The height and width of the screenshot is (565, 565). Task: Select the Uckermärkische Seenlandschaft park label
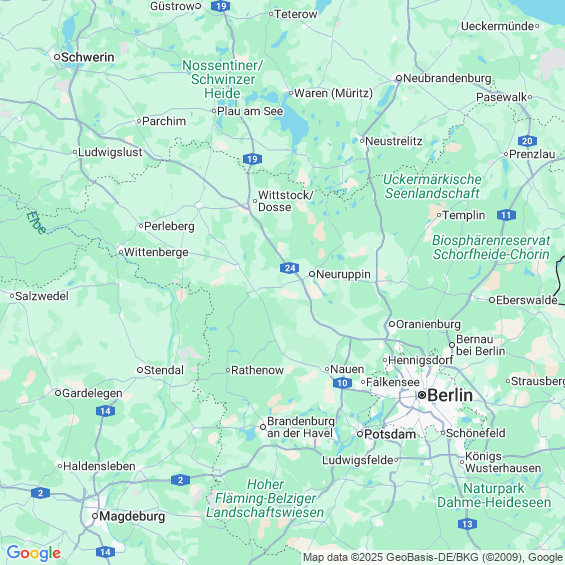432,186
